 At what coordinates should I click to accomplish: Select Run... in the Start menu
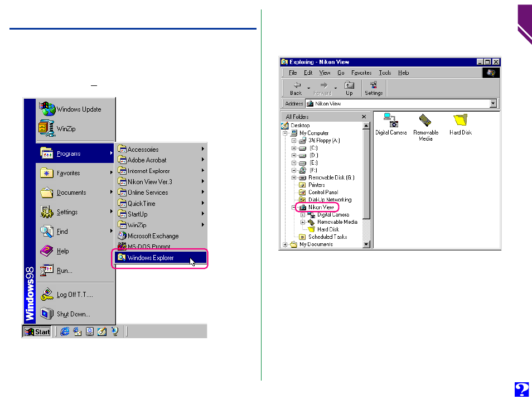pyautogui.click(x=75, y=271)
